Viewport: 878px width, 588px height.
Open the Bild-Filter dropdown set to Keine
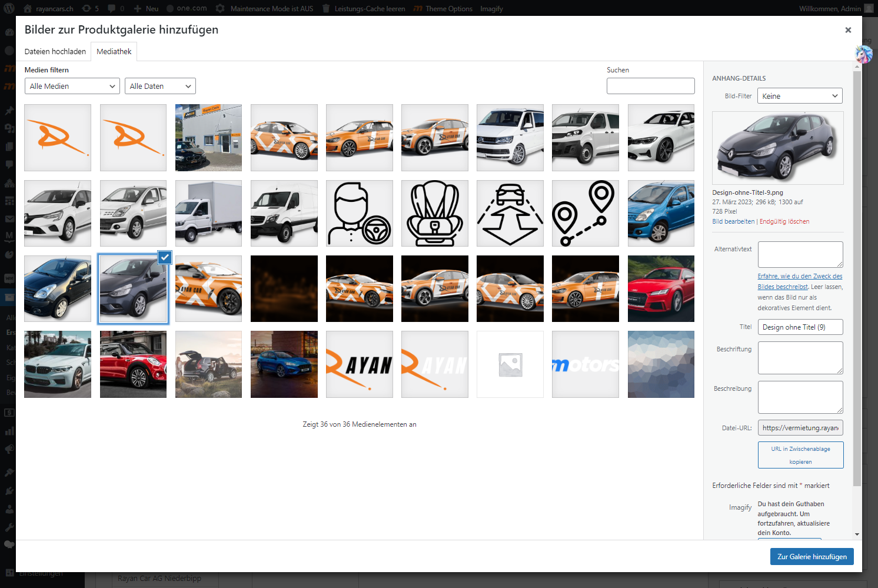point(800,96)
